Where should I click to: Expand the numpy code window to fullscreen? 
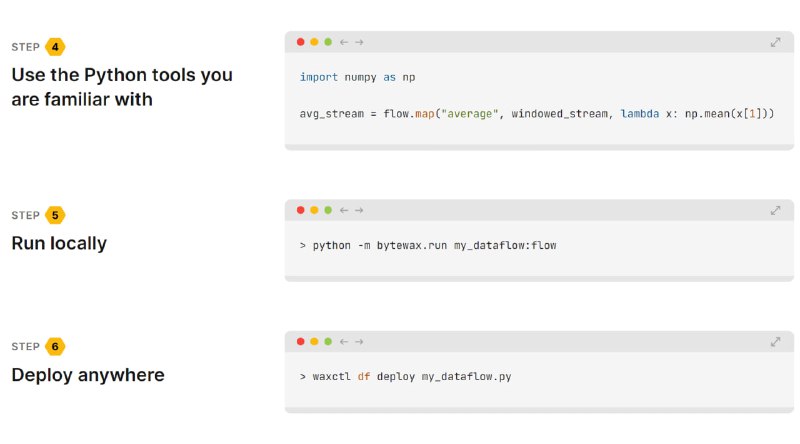pyautogui.click(x=775, y=42)
